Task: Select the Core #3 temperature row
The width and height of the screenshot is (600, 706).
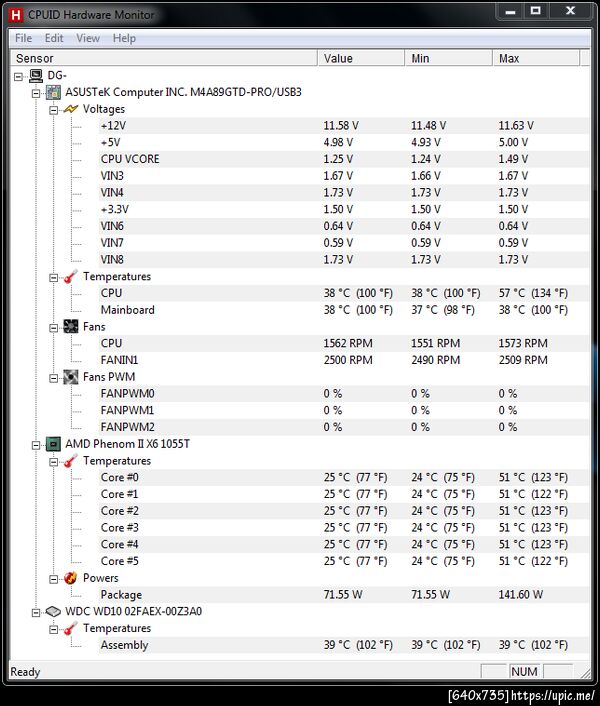Action: [344, 528]
